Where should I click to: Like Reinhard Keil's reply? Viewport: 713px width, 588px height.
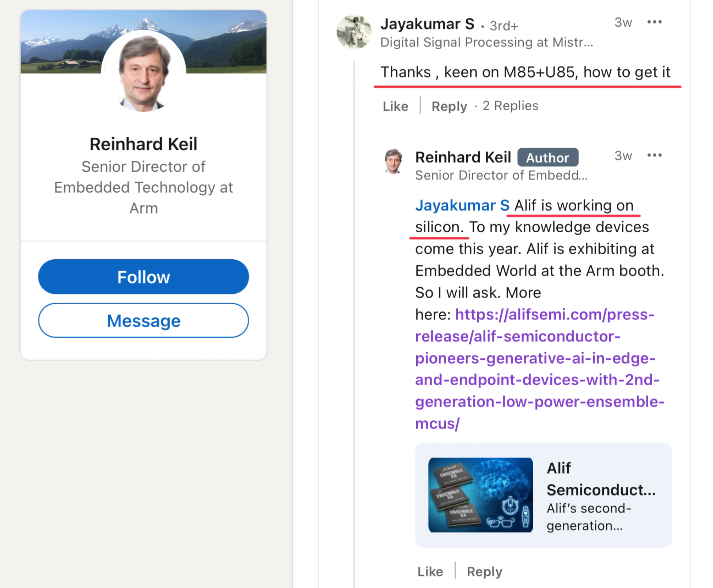click(x=430, y=572)
